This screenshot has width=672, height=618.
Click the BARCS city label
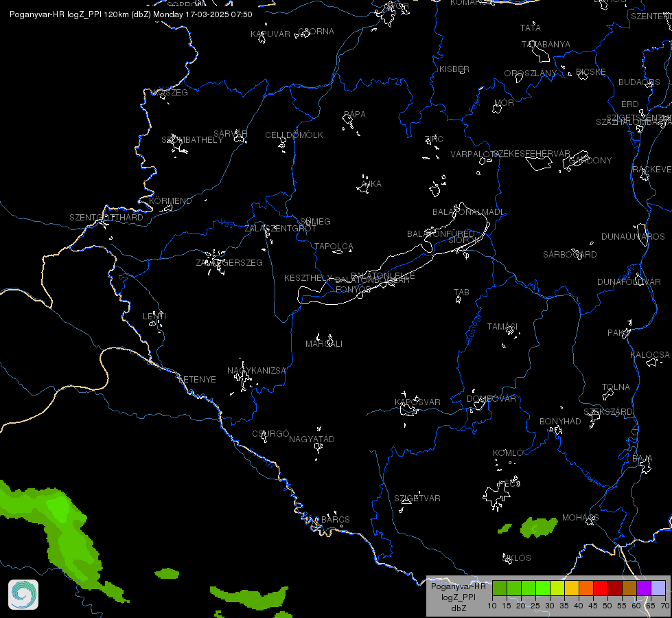(336, 520)
